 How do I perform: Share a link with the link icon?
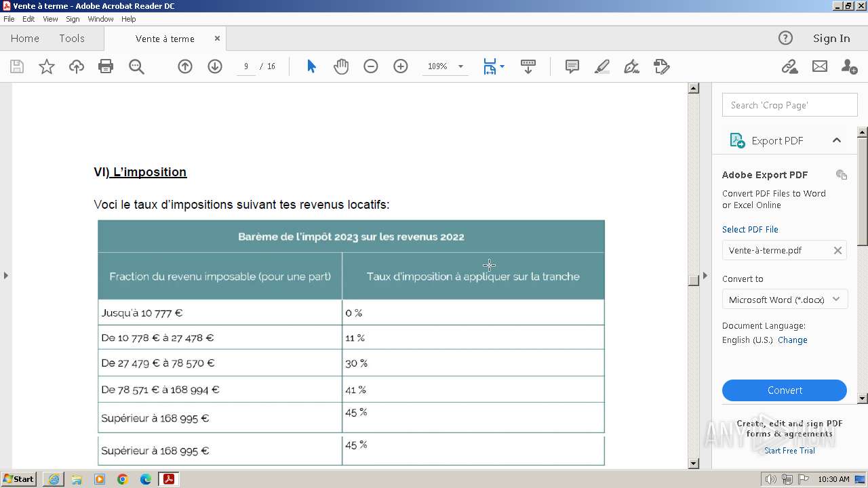(x=789, y=66)
